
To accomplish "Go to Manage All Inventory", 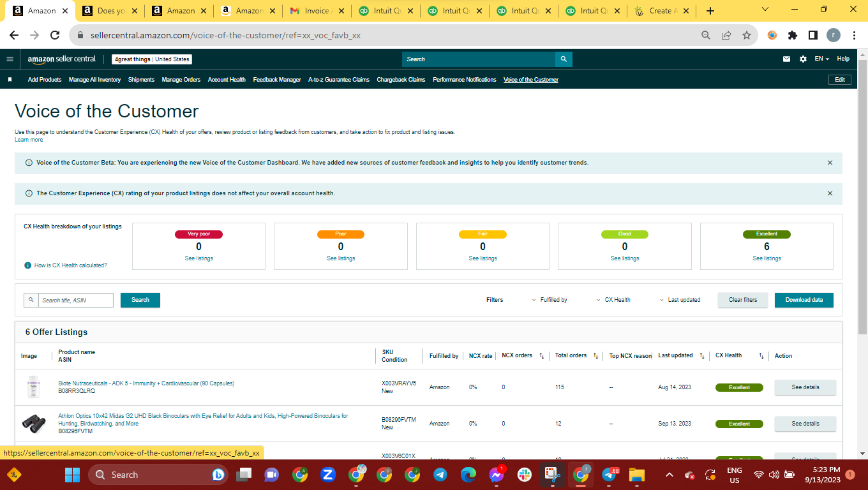I will 94,80.
